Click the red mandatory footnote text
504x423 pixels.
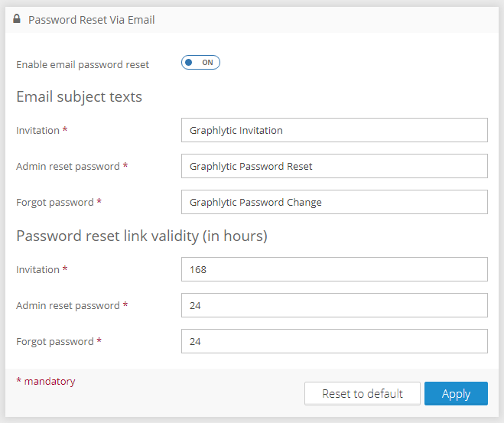coord(46,381)
